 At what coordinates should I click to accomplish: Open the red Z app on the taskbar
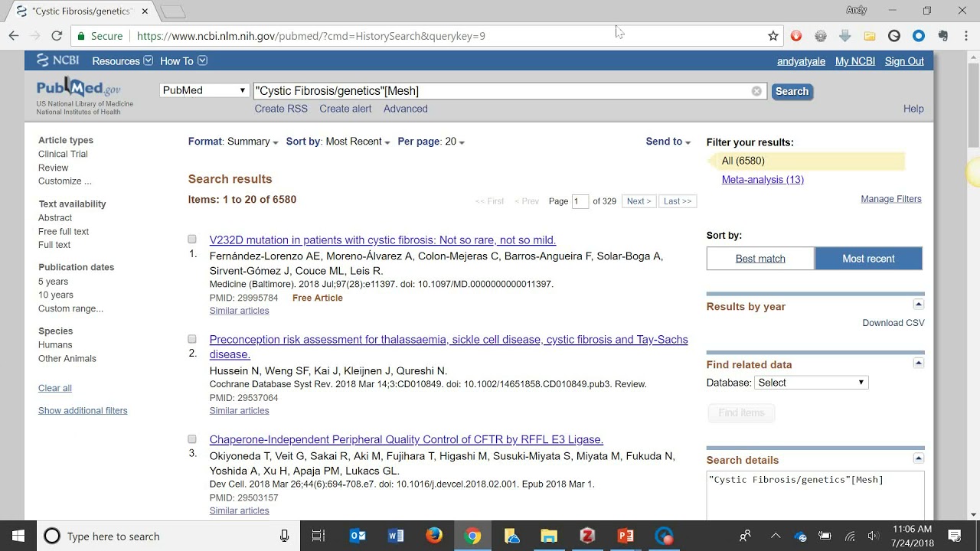[587, 536]
